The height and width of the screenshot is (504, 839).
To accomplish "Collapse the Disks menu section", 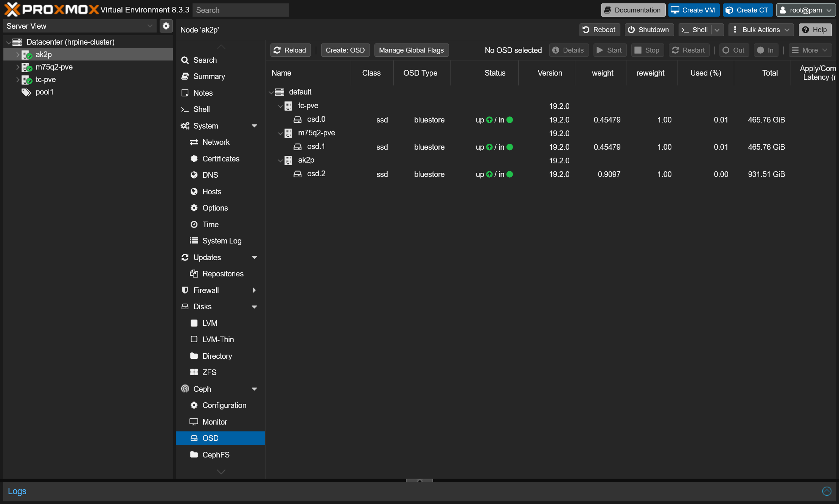I will pyautogui.click(x=254, y=307).
